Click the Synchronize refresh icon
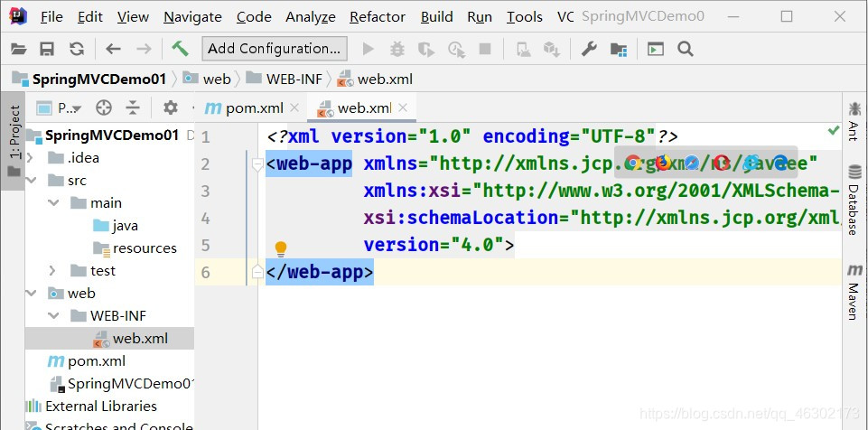This screenshot has height=430, width=868. pyautogui.click(x=77, y=50)
